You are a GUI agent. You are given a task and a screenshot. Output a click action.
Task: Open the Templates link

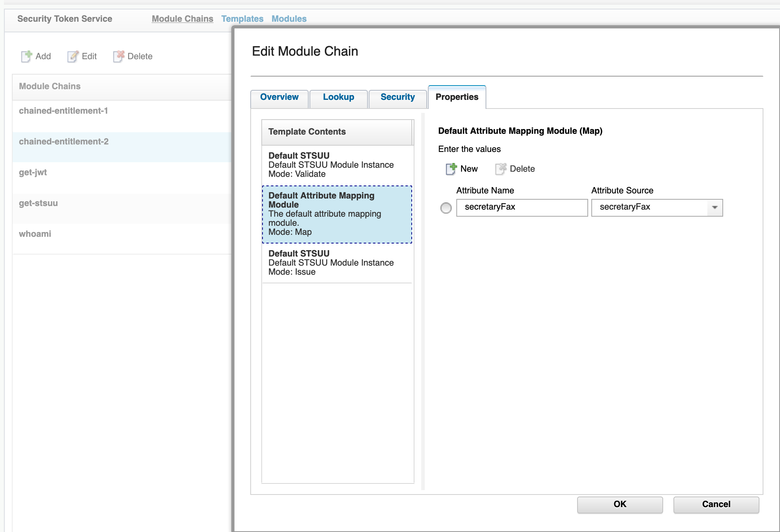click(242, 19)
